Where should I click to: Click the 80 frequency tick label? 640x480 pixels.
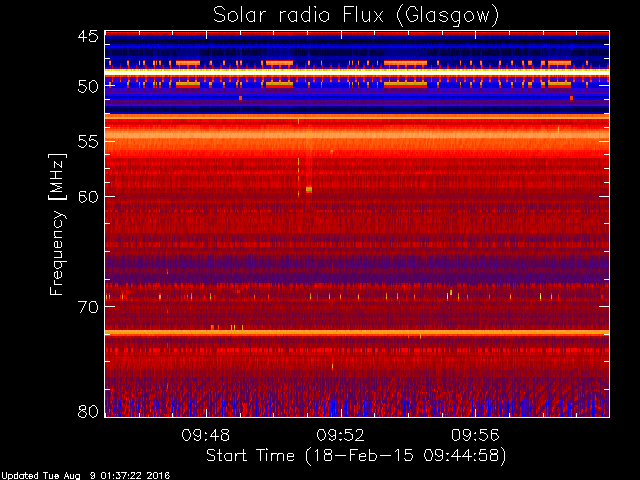click(88, 411)
